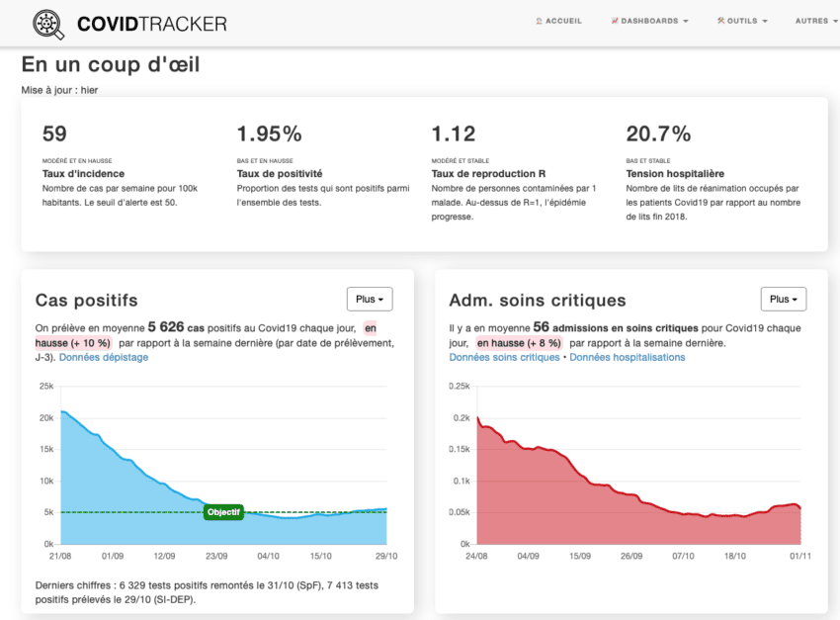
Task: Click the Adm. soins critiques card title
Action: pos(538,300)
